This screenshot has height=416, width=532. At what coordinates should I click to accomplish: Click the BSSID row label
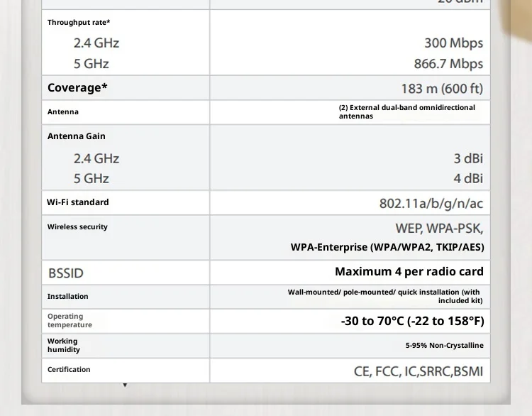point(66,273)
